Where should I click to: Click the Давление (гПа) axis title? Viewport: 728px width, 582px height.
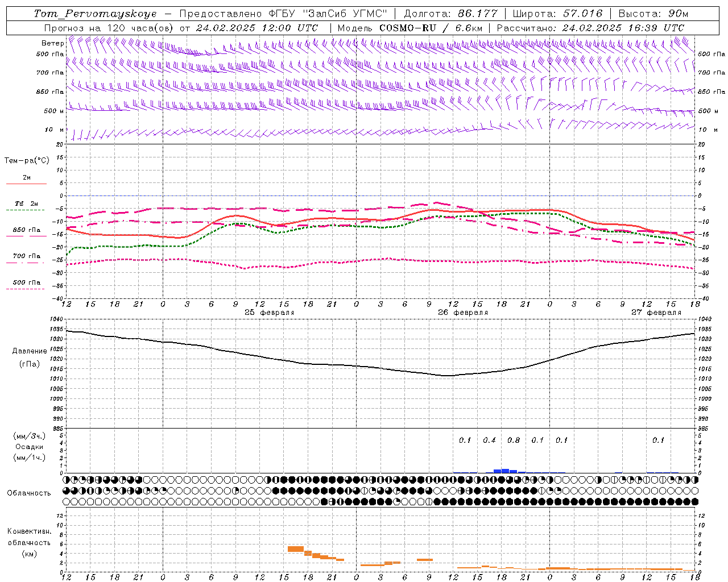point(30,357)
